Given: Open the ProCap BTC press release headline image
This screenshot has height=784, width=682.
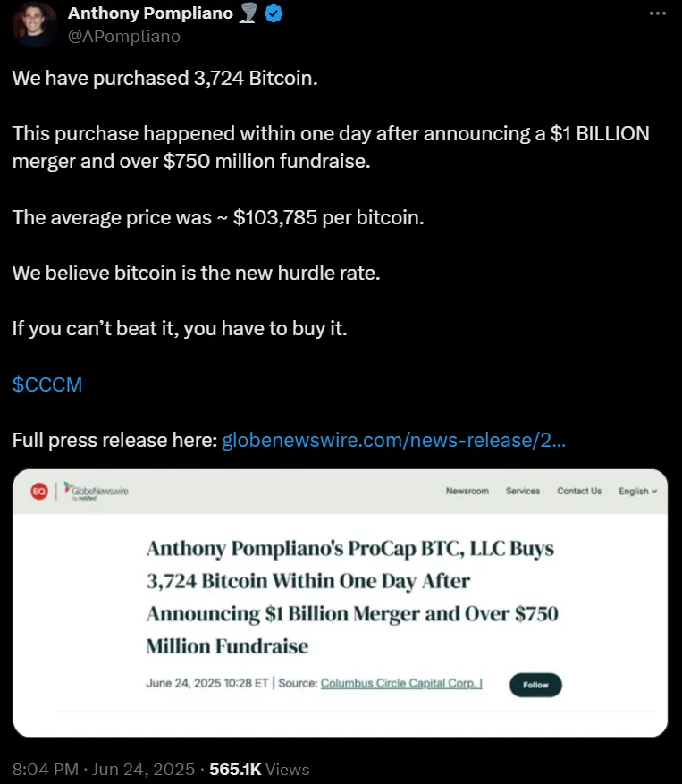Looking at the screenshot, I should coord(351,597).
